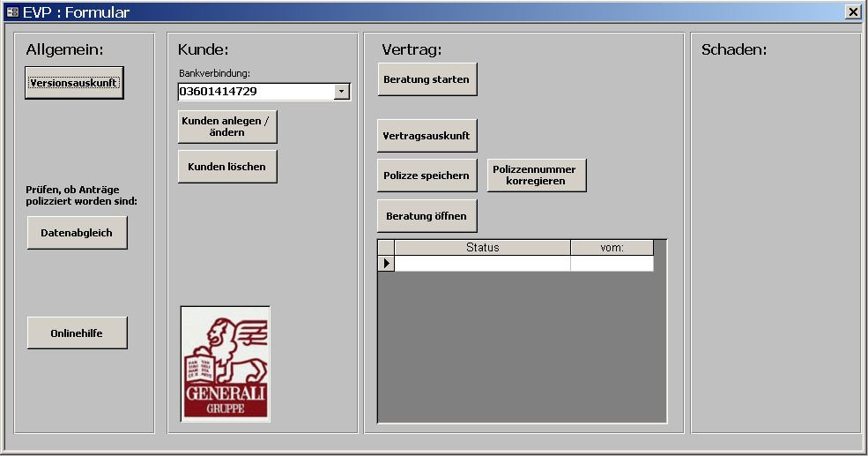Screen dimensions: 868x456
Task: Click Kunden anlegen / ändern
Action: 227,126
